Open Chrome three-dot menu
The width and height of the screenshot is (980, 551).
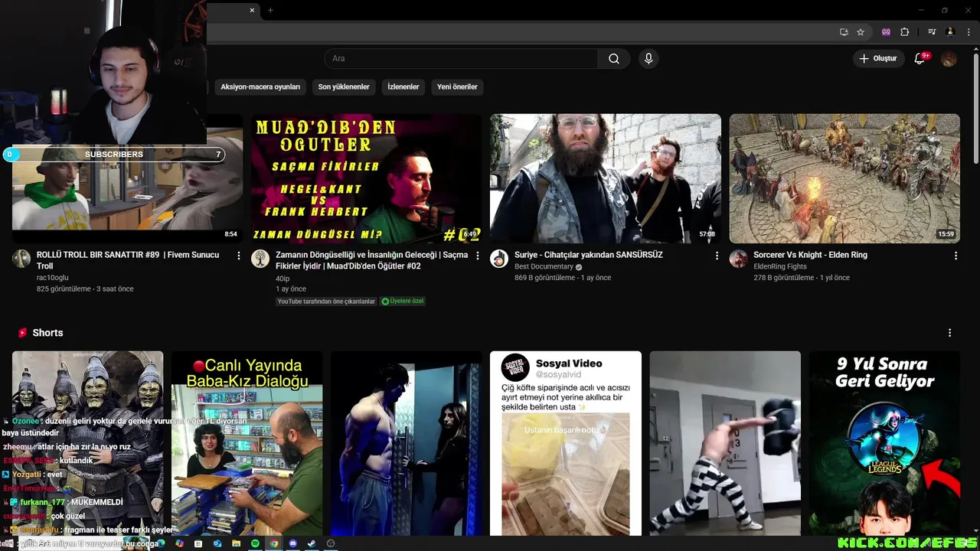point(969,32)
